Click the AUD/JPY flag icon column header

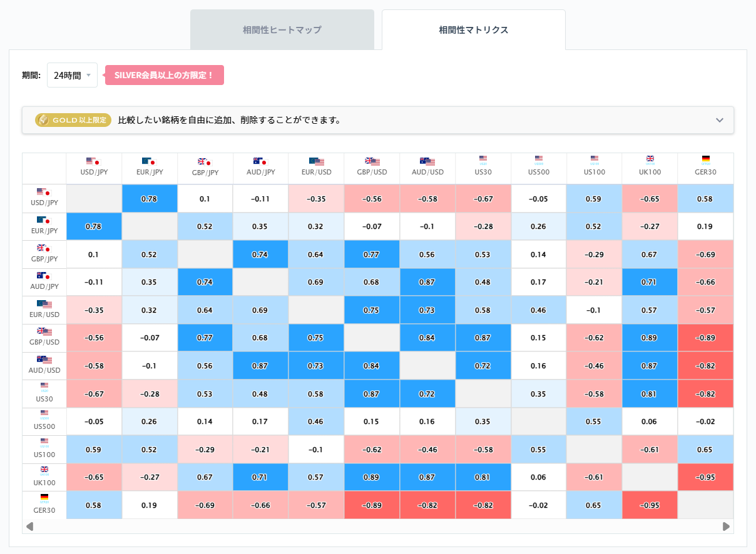coord(260,161)
